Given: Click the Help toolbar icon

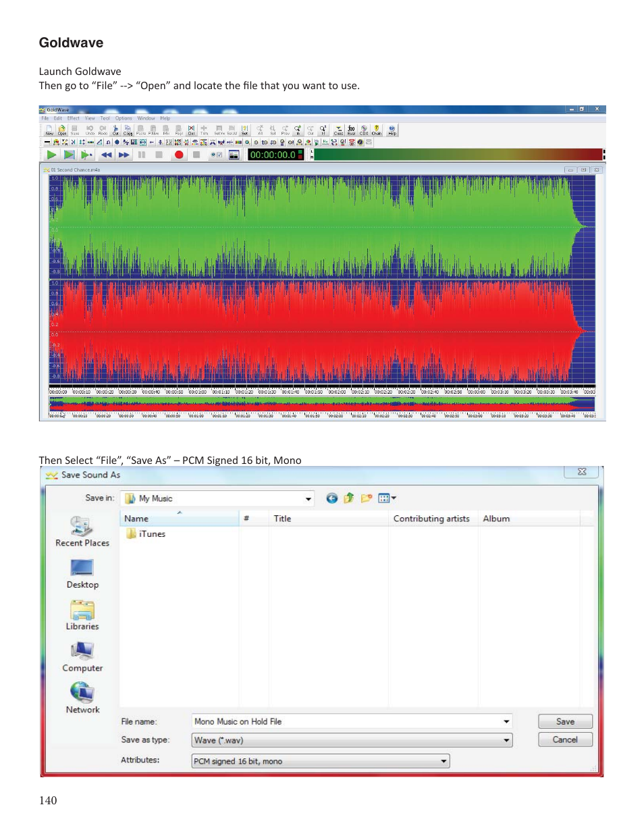Looking at the screenshot, I should pyautogui.click(x=392, y=130).
